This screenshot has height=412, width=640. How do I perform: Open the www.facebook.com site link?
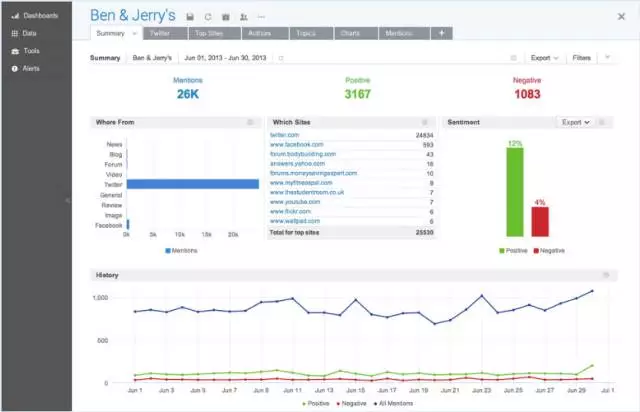click(296, 144)
